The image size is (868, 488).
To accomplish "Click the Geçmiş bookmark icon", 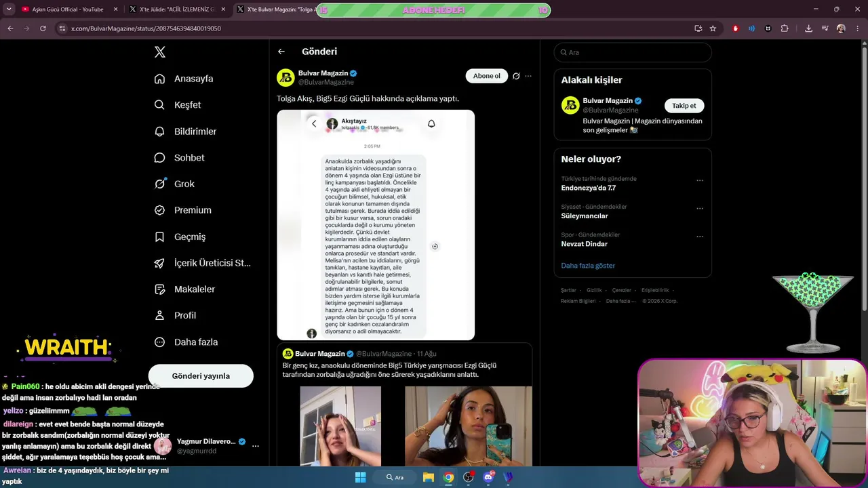I will pos(160,237).
